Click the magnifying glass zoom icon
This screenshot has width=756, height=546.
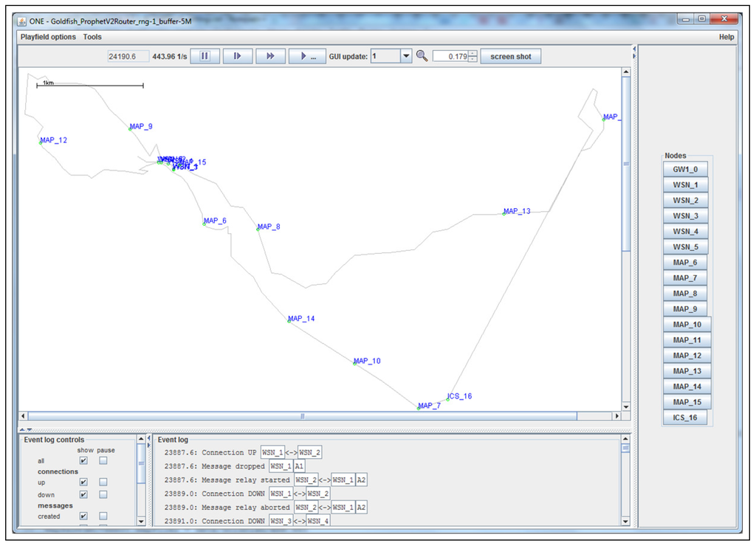click(x=422, y=56)
